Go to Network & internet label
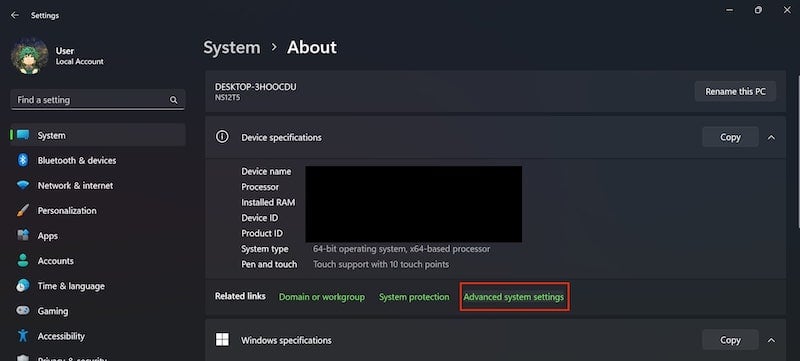800x361 pixels. [x=75, y=186]
